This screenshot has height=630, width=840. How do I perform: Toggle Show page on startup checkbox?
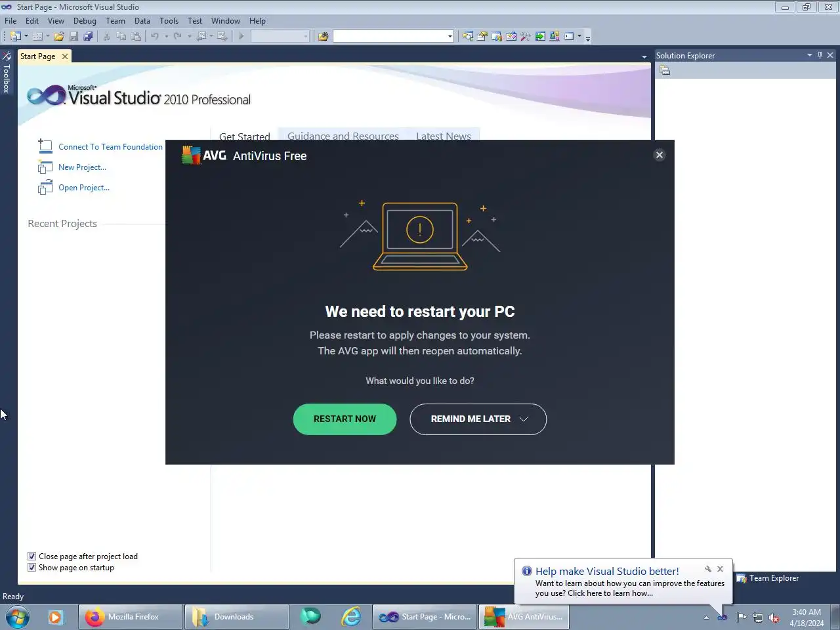31,568
